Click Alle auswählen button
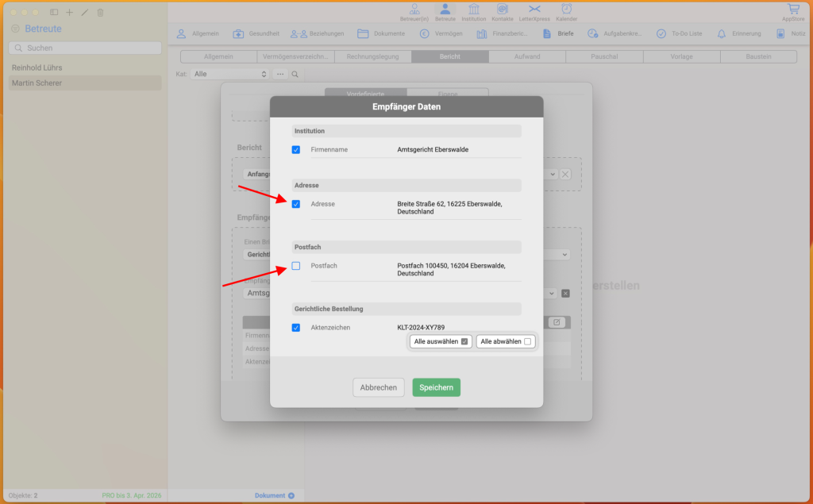Viewport: 813px width, 504px height. (441, 341)
